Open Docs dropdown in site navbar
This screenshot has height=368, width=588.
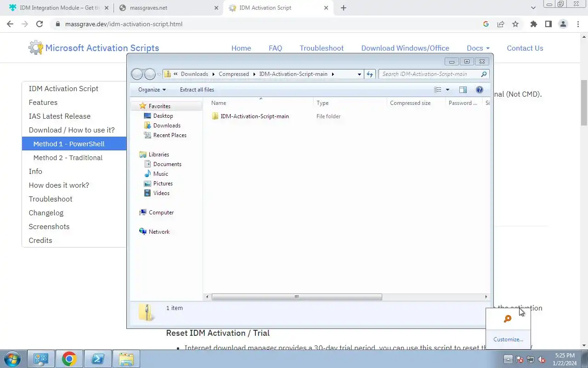click(x=478, y=48)
